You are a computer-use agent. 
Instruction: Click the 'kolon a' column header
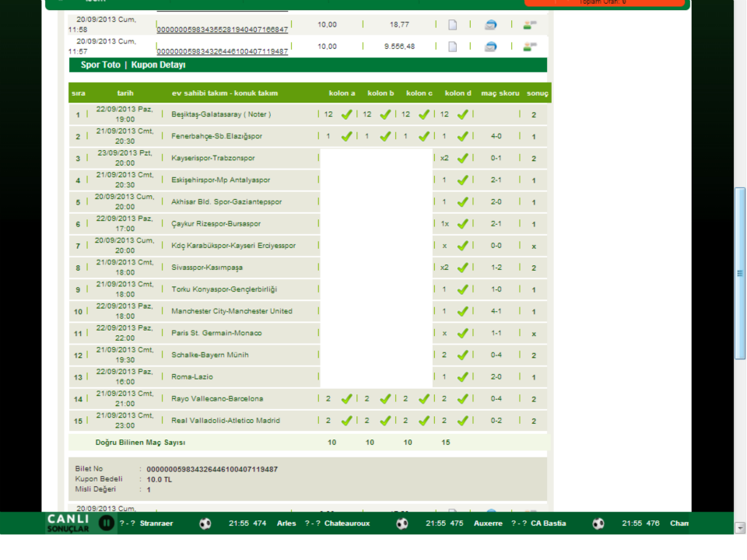(342, 93)
